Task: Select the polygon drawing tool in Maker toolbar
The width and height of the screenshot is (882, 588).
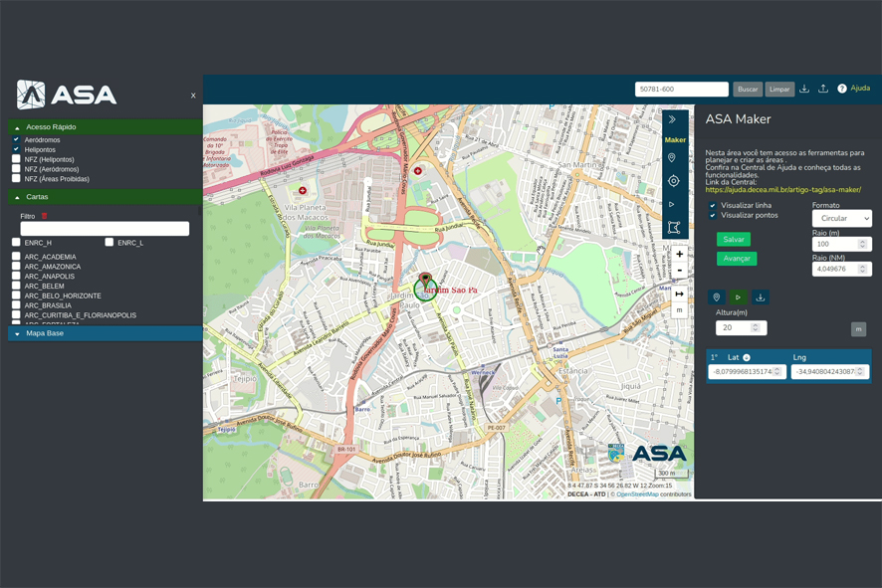Action: click(x=673, y=227)
